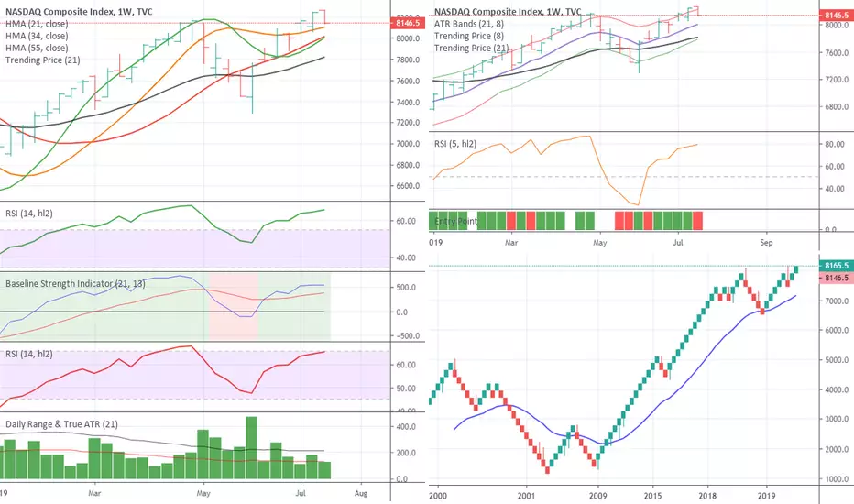Screen dimensions: 854x504
Task: Click the -500.0 value on Baseline Strength axis
Action: pyautogui.click(x=406, y=335)
